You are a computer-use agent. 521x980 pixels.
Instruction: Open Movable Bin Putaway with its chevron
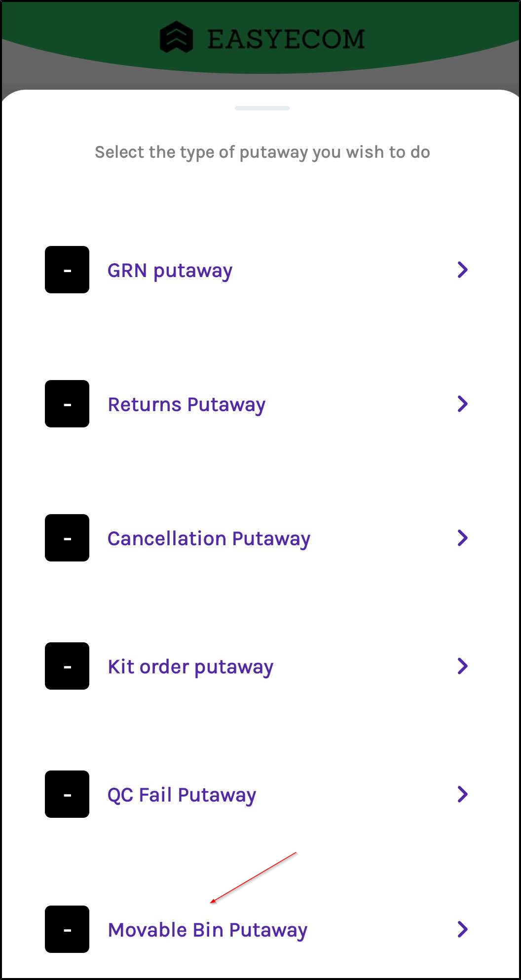462,929
